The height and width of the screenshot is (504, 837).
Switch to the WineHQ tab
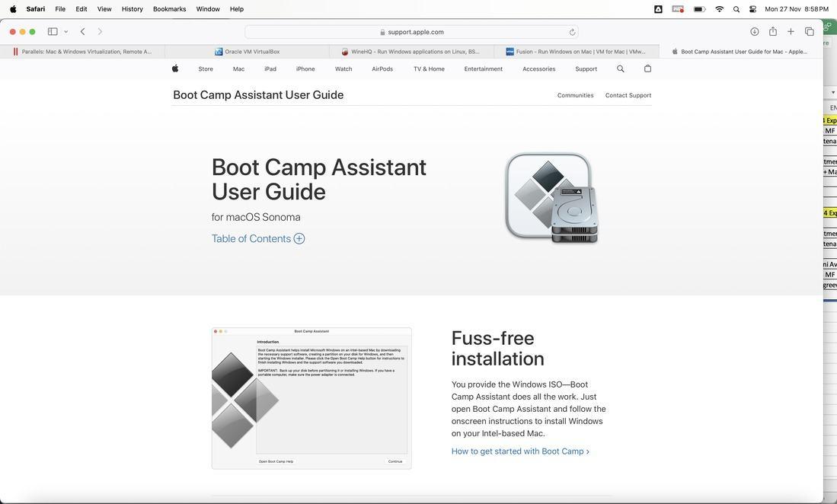point(411,52)
